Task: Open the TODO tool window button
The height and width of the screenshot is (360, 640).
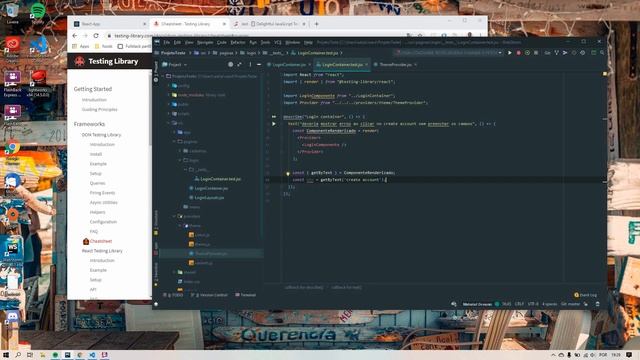Action: pos(173,295)
